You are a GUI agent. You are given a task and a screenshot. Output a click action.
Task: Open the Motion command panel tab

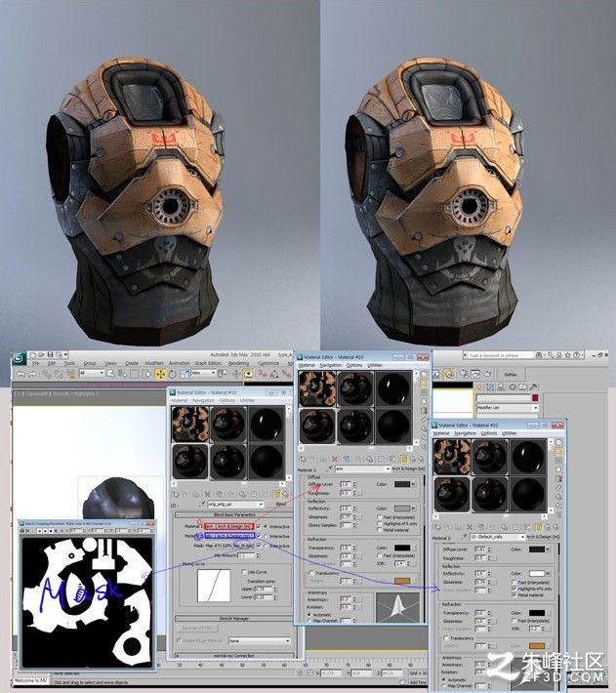513,387
